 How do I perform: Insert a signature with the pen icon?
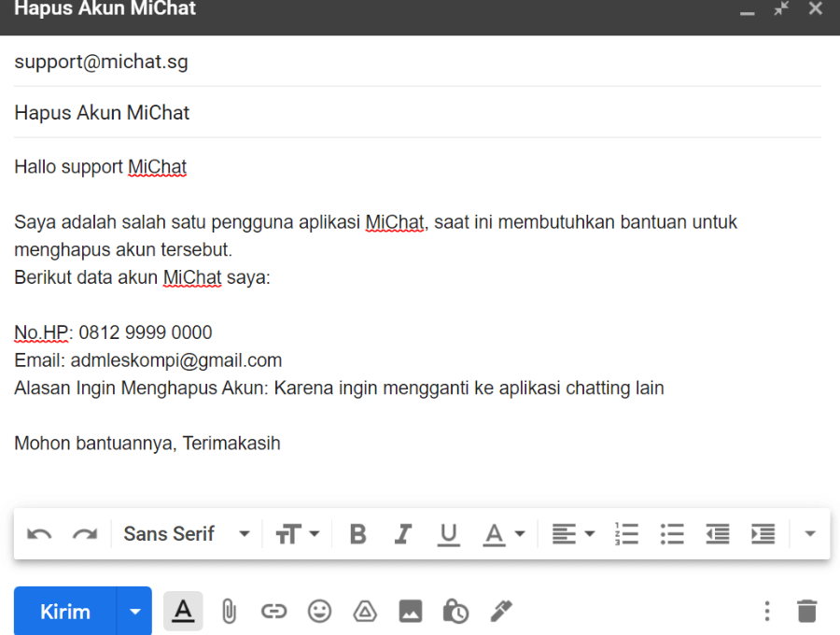(501, 612)
